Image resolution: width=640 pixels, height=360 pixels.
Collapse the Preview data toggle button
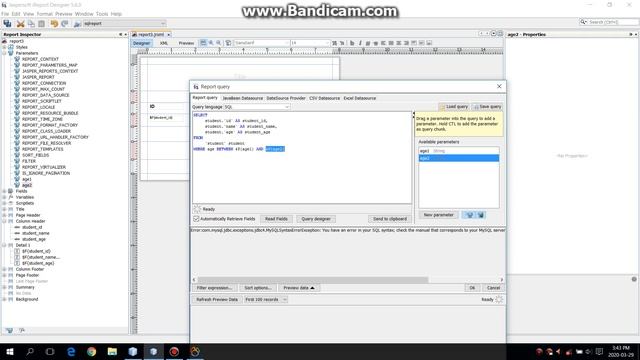pos(299,288)
